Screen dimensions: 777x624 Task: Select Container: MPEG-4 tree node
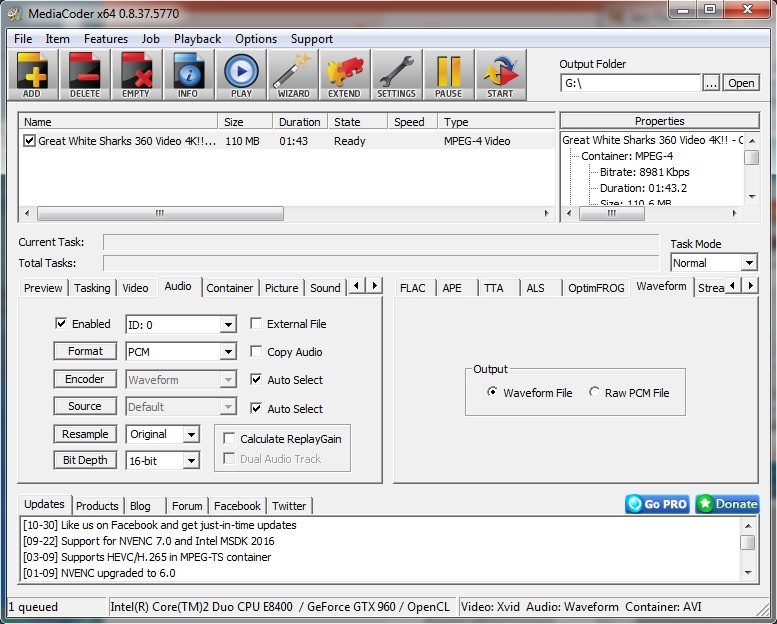(627, 156)
